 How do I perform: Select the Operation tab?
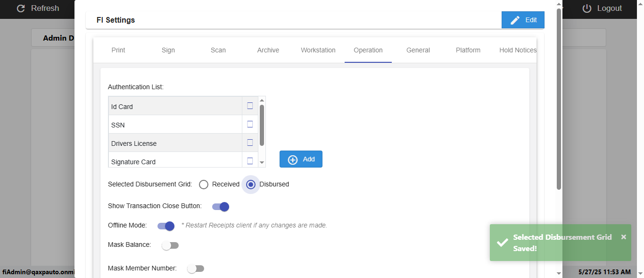(368, 50)
